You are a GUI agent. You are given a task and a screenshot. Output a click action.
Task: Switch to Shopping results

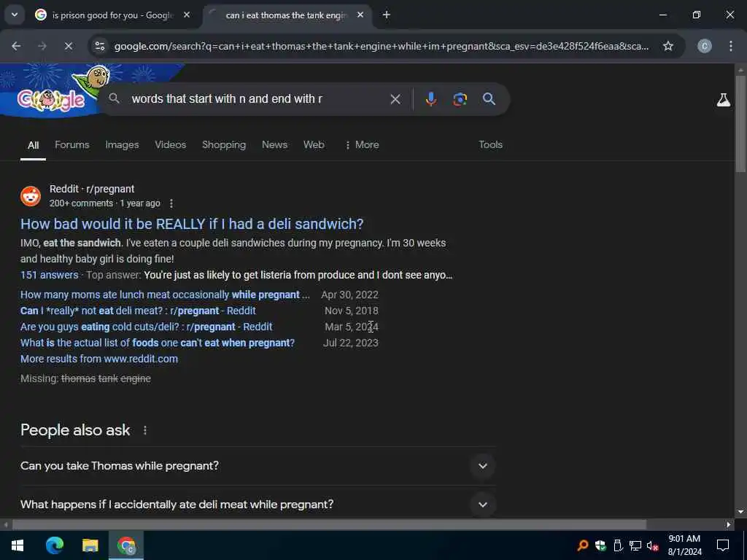pyautogui.click(x=224, y=145)
